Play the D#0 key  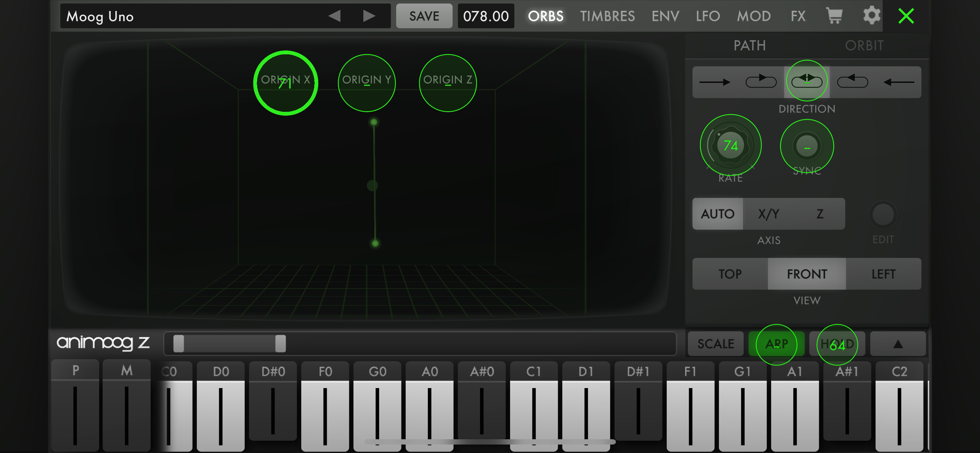(x=273, y=401)
